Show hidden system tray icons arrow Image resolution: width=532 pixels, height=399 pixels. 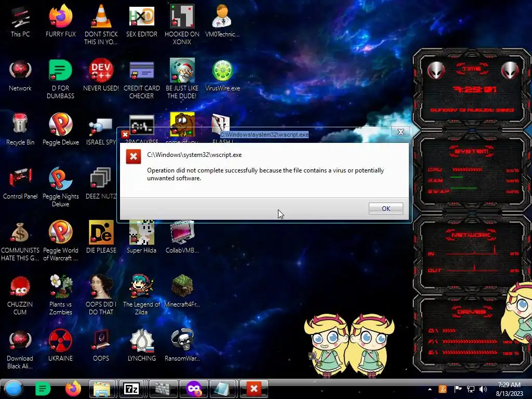point(430,389)
